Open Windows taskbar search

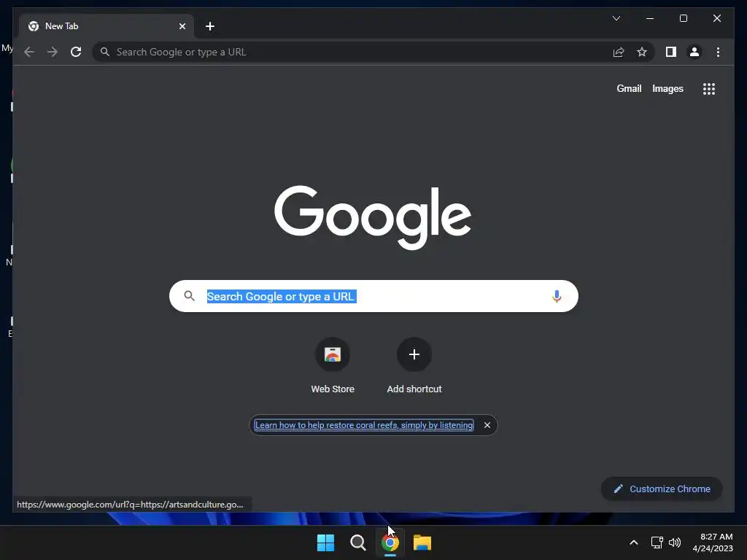[357, 542]
